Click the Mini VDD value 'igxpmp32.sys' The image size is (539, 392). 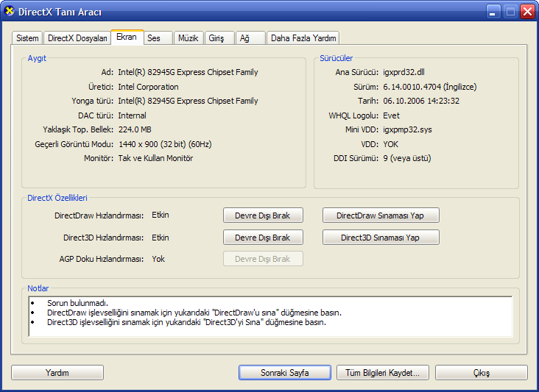click(x=408, y=129)
